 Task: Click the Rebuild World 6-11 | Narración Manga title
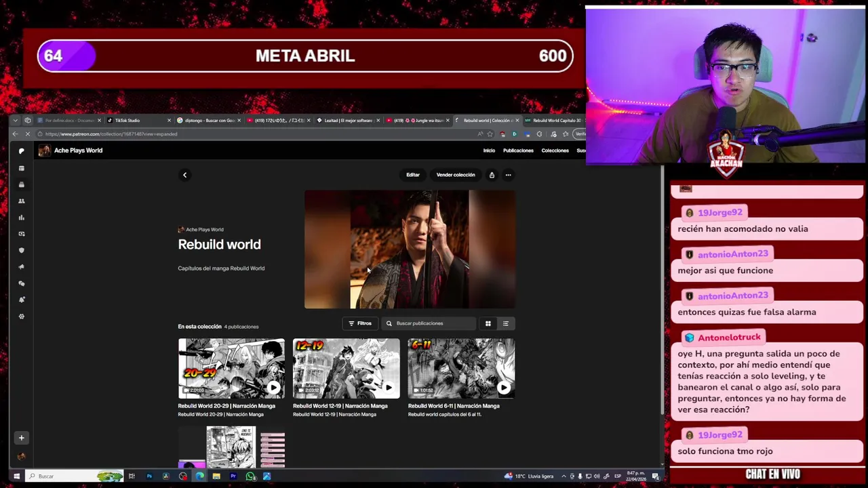[454, 406]
